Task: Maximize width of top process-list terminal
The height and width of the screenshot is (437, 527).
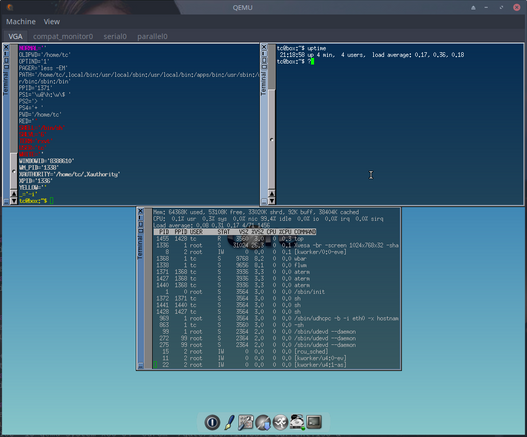Action: (x=140, y=231)
